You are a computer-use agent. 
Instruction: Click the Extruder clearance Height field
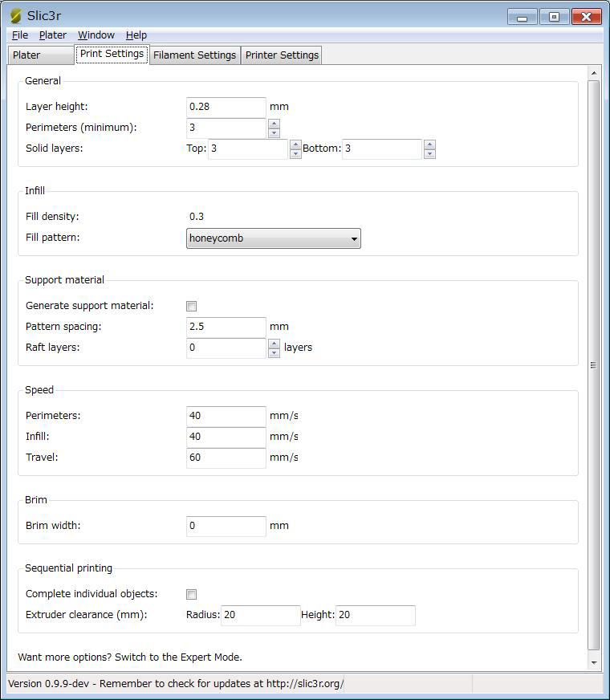(x=376, y=615)
